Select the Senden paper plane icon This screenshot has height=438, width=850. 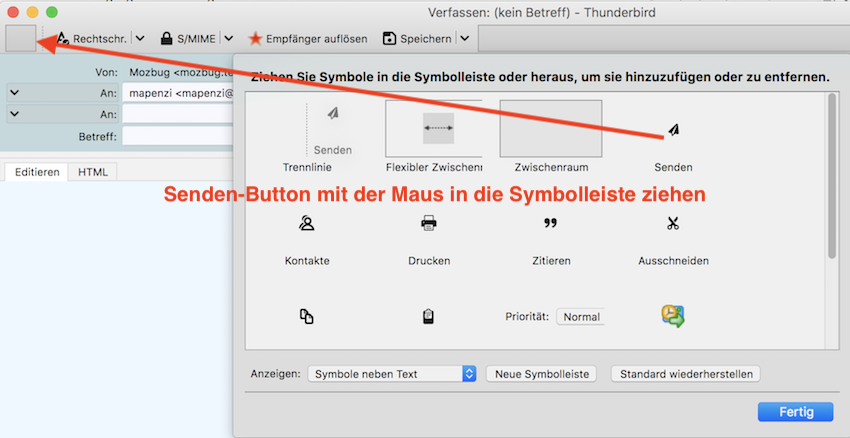673,130
